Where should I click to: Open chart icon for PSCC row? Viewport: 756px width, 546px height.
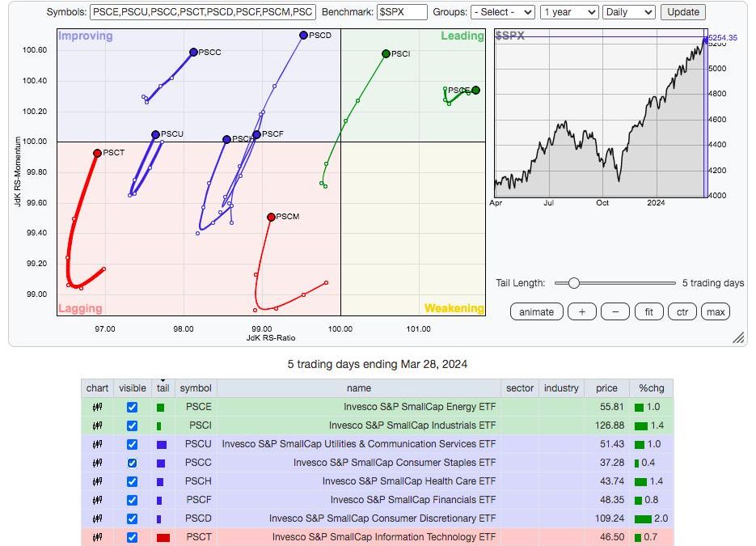click(97, 463)
